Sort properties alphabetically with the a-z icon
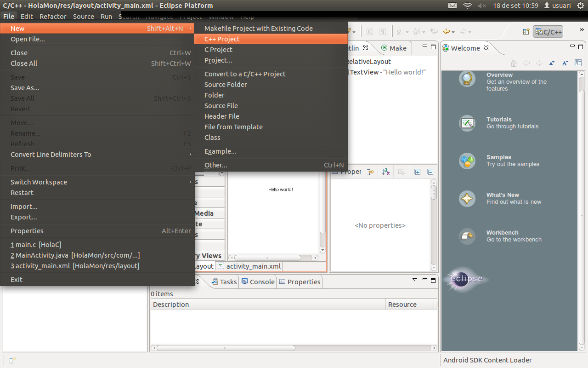 point(385,172)
